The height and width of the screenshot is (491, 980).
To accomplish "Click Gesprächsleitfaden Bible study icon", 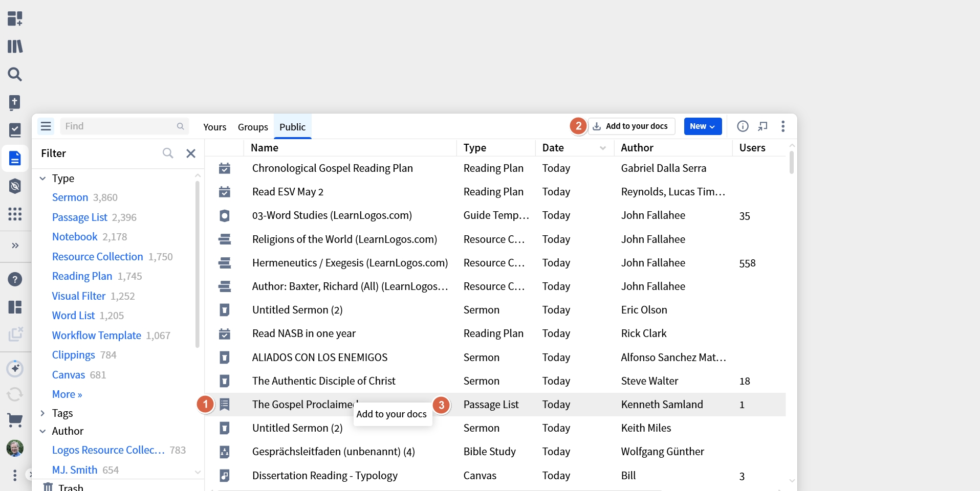I will pyautogui.click(x=225, y=452).
